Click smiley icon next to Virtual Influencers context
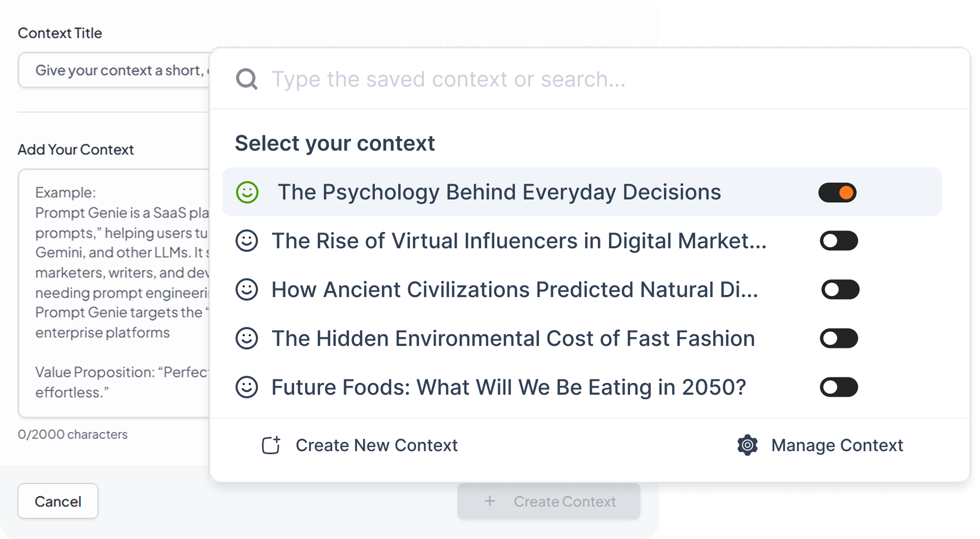 point(246,241)
